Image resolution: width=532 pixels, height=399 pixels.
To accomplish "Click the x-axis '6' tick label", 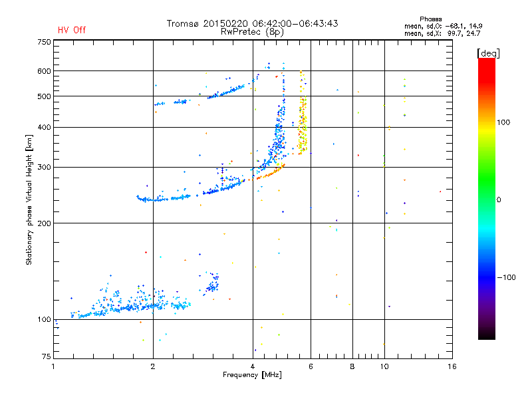I will (x=311, y=366).
